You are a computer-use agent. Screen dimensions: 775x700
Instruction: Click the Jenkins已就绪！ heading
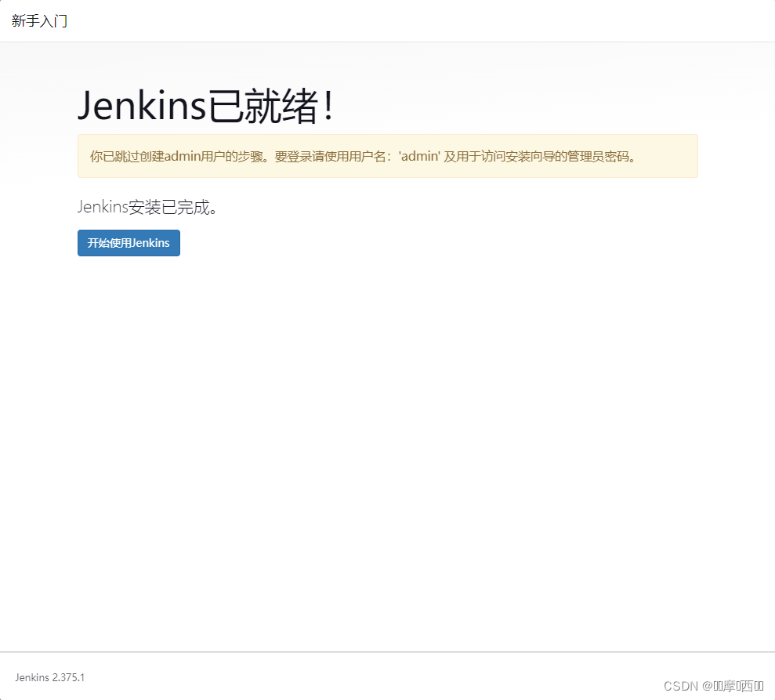[x=207, y=105]
